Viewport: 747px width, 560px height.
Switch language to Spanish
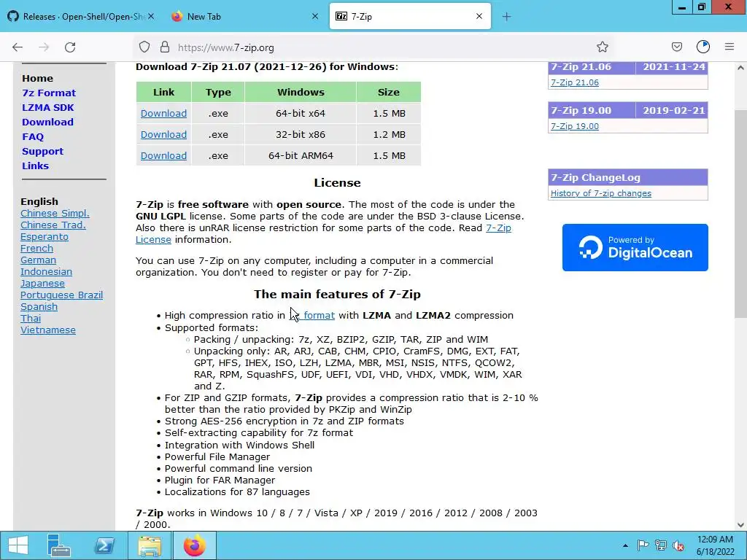click(39, 307)
